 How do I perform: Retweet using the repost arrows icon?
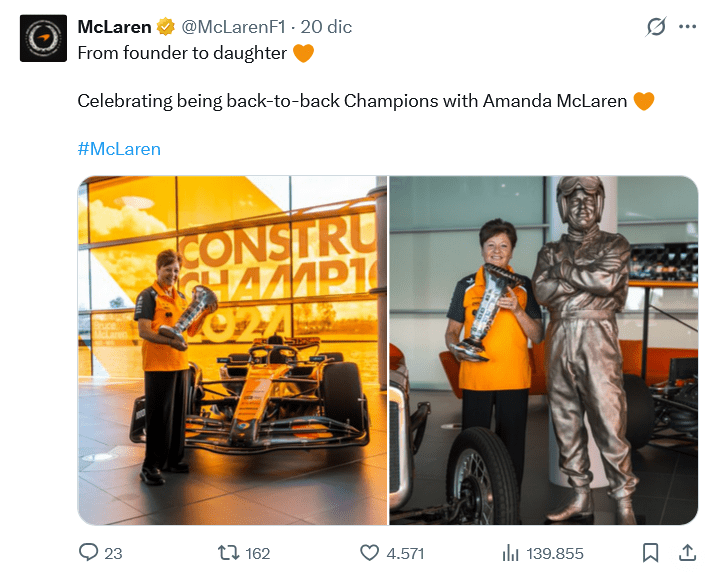pos(228,553)
